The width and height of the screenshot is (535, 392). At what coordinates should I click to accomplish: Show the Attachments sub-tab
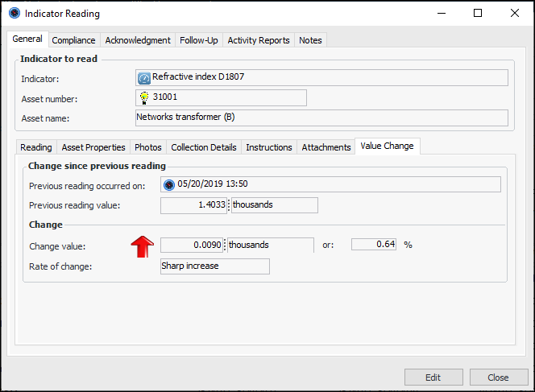pyautogui.click(x=326, y=147)
